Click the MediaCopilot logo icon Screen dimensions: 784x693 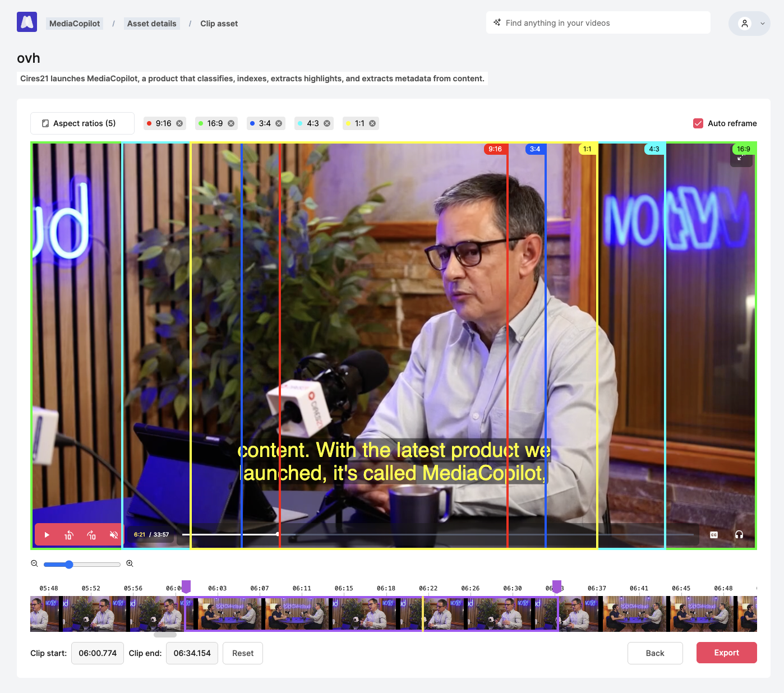tap(27, 22)
